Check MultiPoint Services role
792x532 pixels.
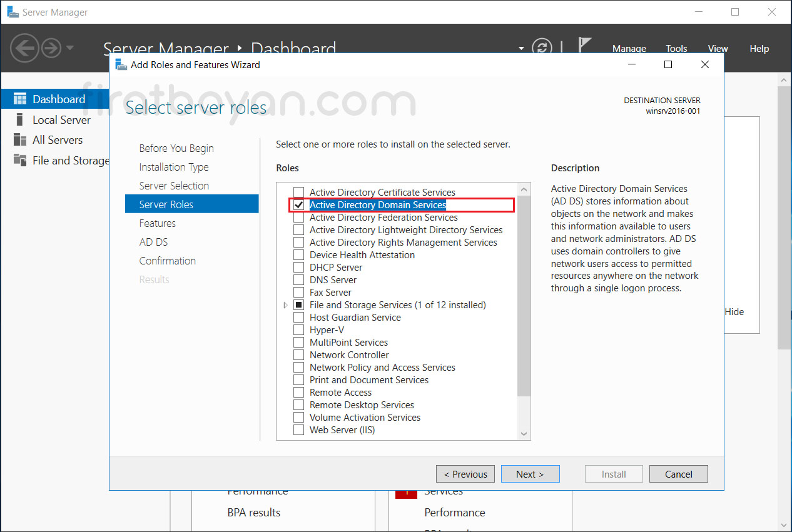coord(299,343)
